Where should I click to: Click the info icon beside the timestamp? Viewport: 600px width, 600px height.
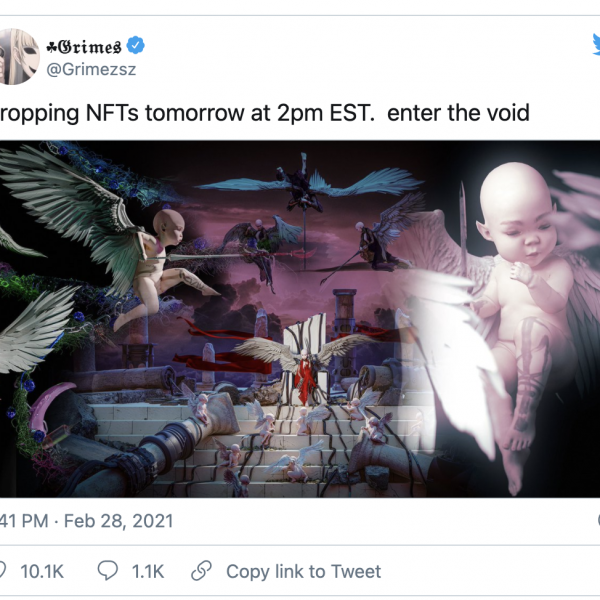coord(598,521)
